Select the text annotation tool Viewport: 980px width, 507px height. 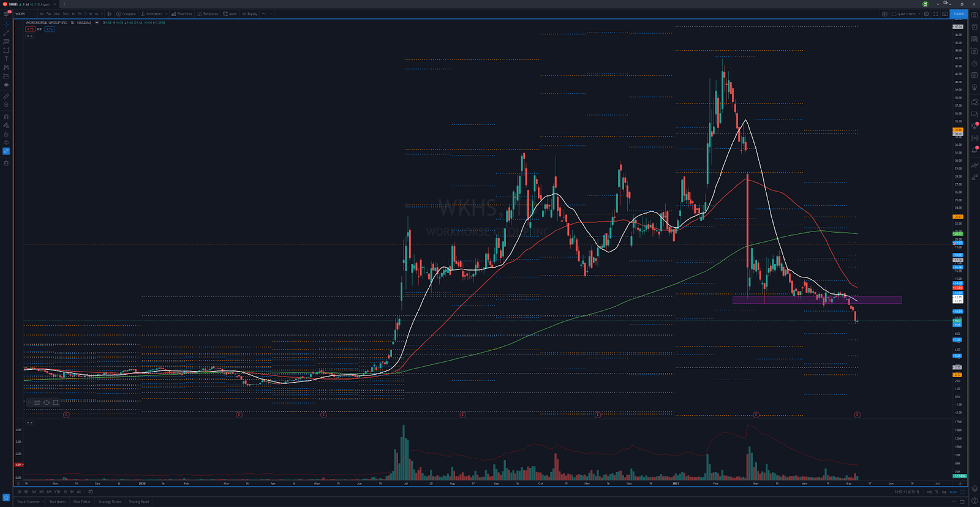(x=6, y=59)
